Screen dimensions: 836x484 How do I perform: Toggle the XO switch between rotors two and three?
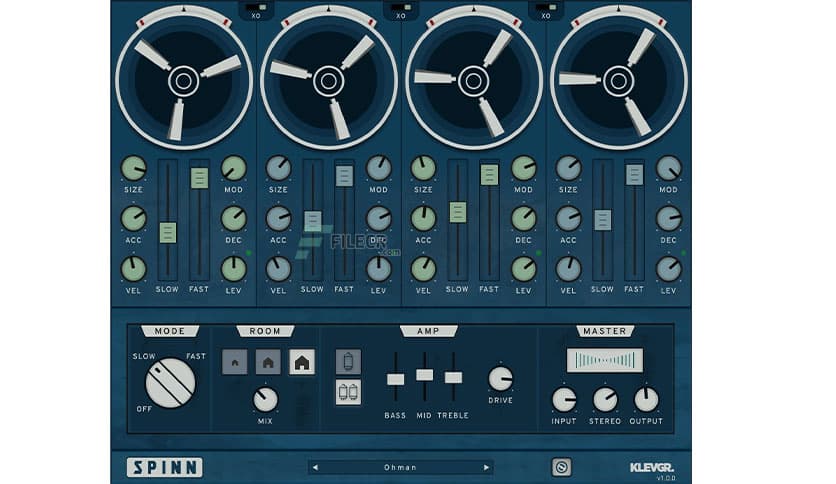(401, 7)
